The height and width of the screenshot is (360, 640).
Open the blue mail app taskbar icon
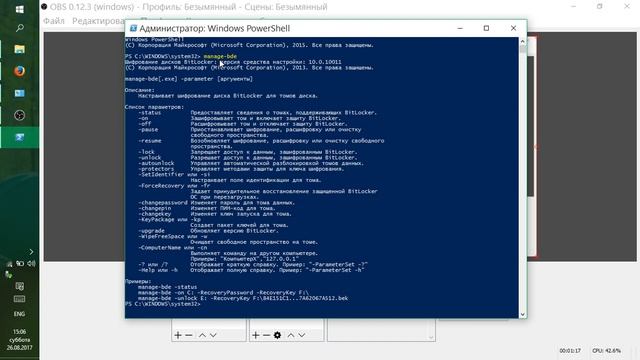click(19, 93)
